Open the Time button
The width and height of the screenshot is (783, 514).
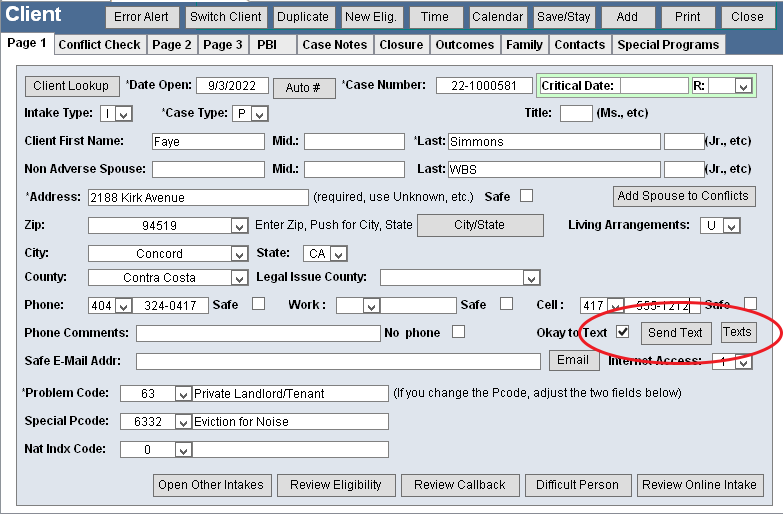click(x=434, y=17)
